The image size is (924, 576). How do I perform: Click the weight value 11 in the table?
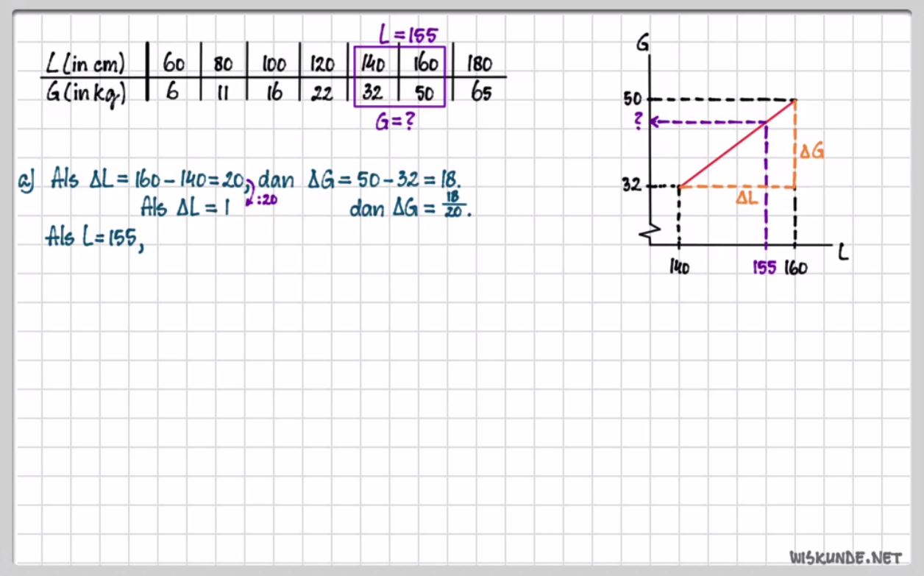coord(223,94)
